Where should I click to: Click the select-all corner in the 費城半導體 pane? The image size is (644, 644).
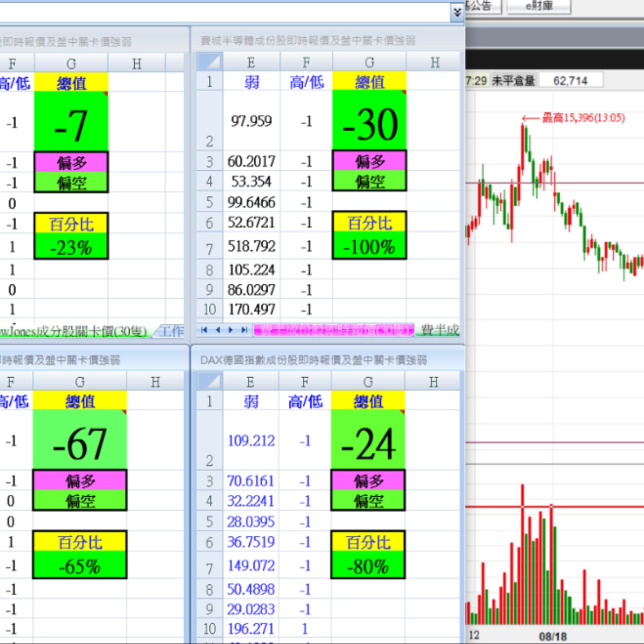[x=210, y=62]
